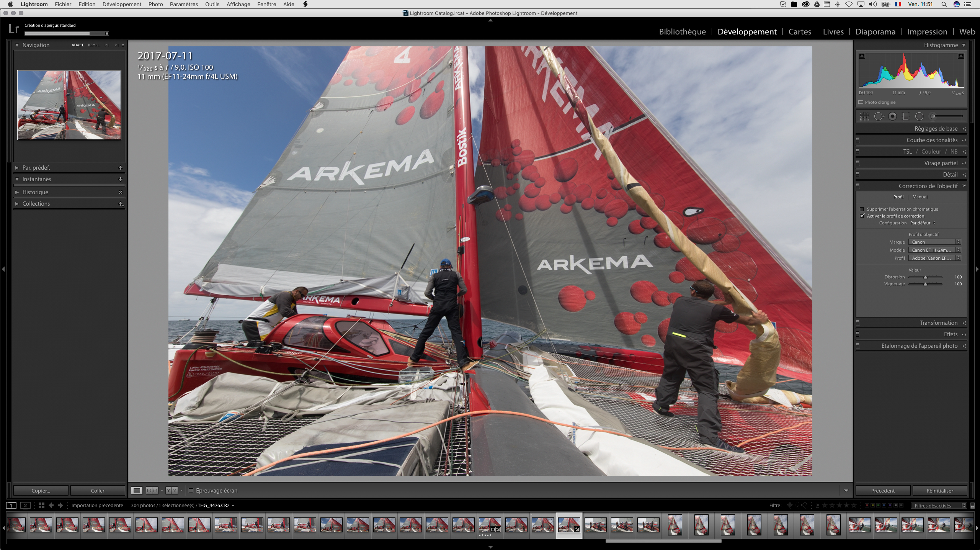Open Développement menu in menu bar
The height and width of the screenshot is (550, 980).
122,4
